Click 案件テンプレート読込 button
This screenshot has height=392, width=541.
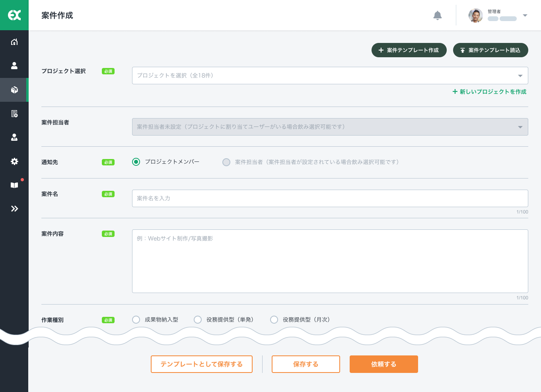[x=490, y=50]
